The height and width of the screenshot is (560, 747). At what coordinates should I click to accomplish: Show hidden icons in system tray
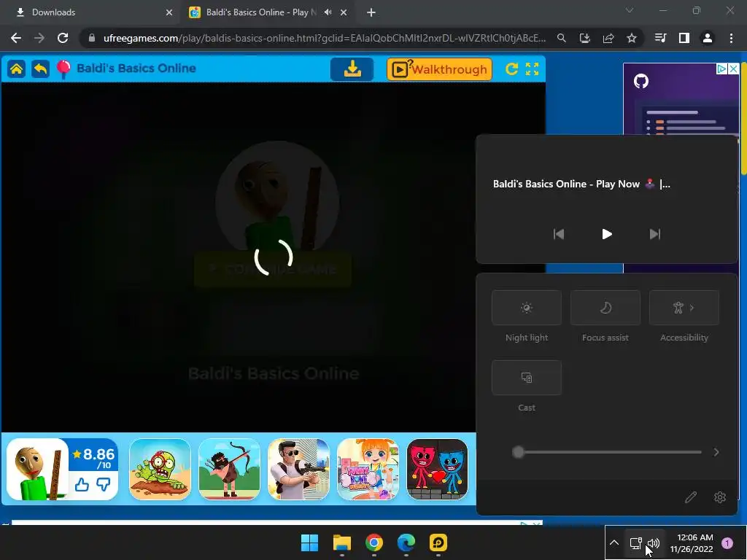614,542
